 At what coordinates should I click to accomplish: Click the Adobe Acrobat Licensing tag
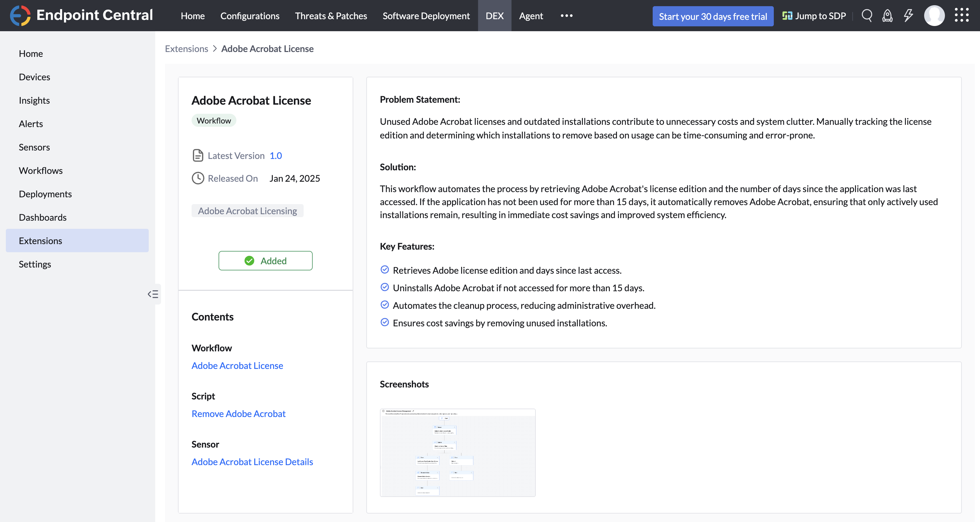[247, 211]
